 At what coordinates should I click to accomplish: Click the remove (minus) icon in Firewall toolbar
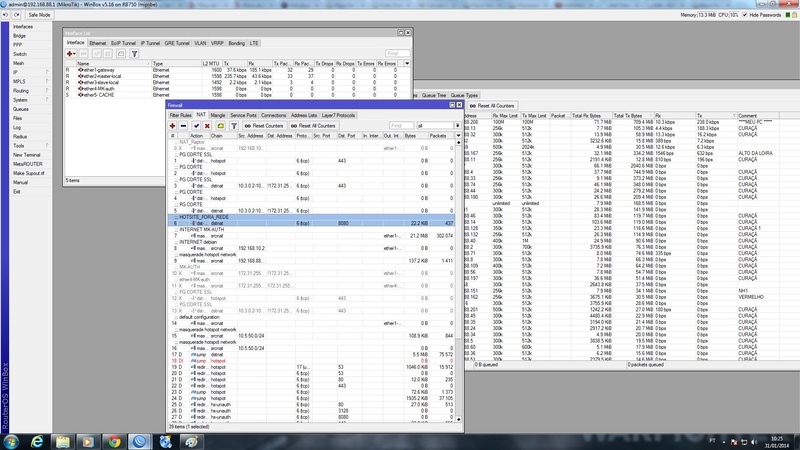(183, 126)
